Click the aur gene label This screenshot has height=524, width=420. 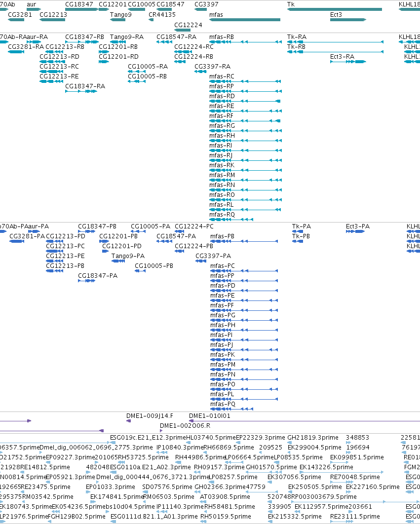pos(32,4)
